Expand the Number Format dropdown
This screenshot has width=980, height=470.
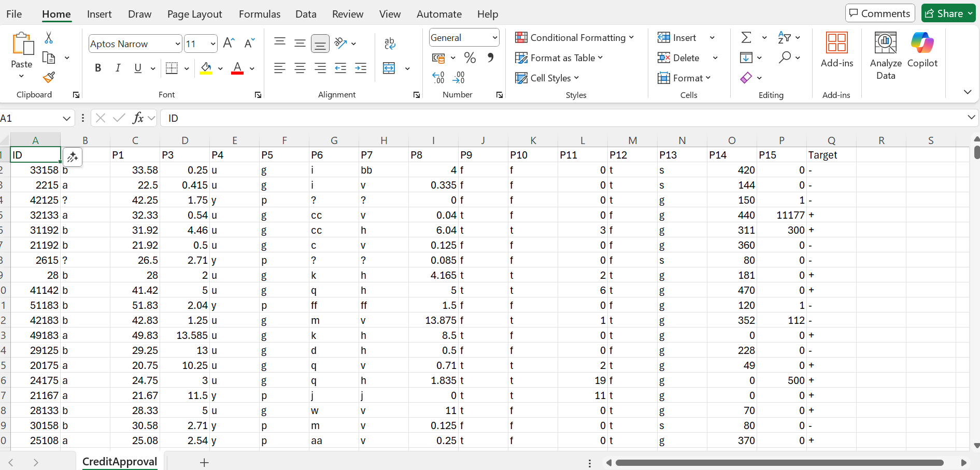point(495,37)
